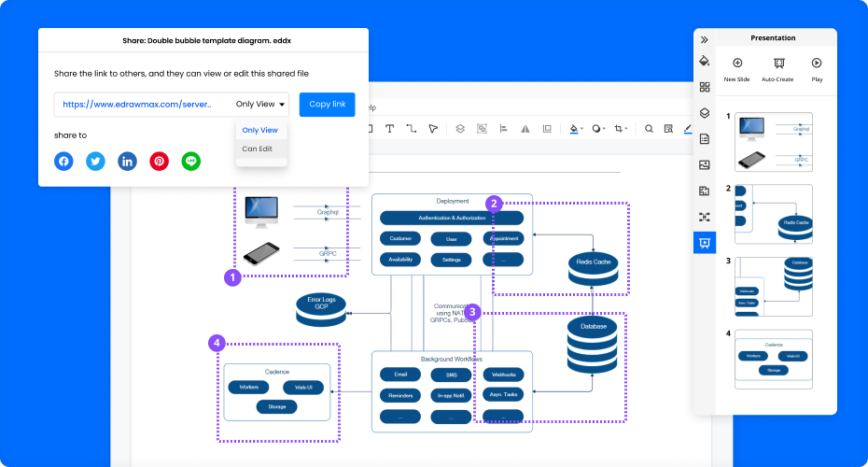Collapse the right panel with double chevron
Viewport: 868px width, 467px height.
tap(705, 39)
